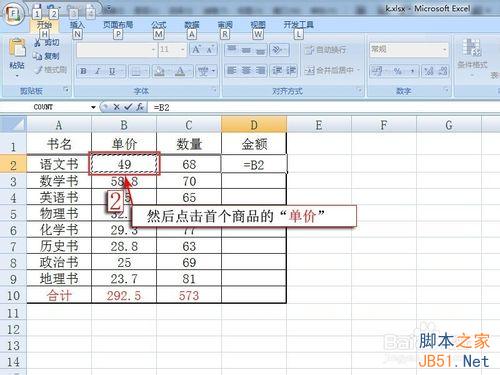Open the number format dropdown (常规)
Screen dimensions: 500x375
(x=445, y=50)
